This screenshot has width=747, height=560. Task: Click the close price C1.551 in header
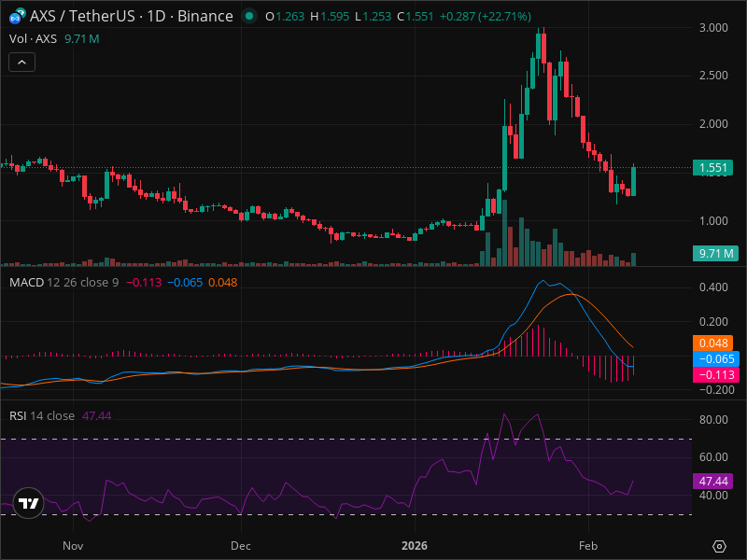pyautogui.click(x=416, y=17)
